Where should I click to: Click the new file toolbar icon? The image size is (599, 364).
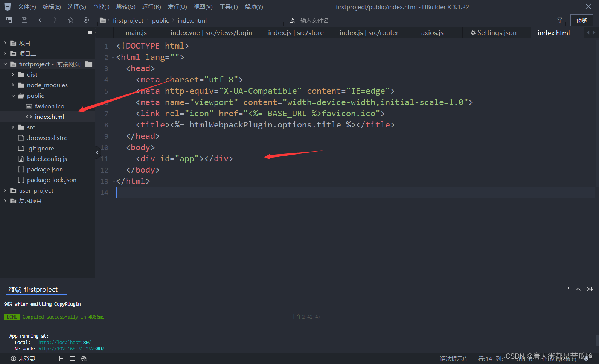pos(9,20)
